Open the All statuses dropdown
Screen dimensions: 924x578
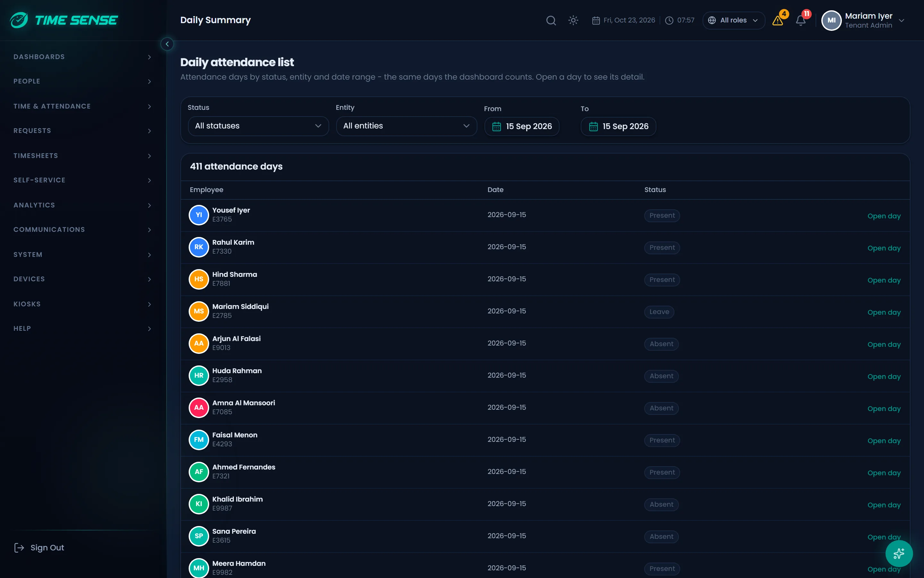point(258,126)
